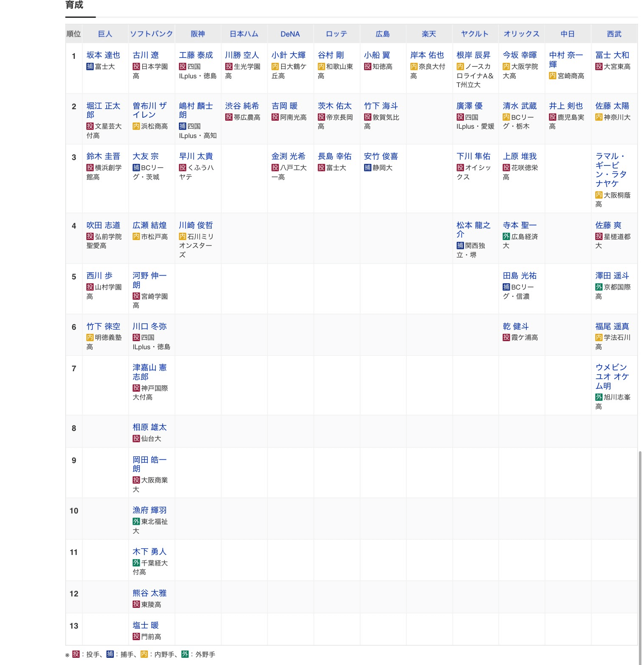Open player 嶋村 麟士朗 profile

(196, 110)
